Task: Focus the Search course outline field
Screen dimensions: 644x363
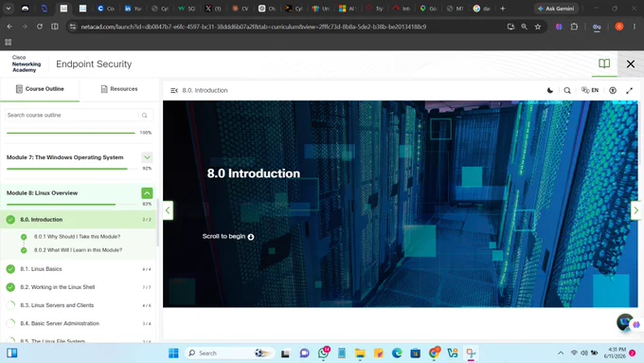Action: point(72,115)
